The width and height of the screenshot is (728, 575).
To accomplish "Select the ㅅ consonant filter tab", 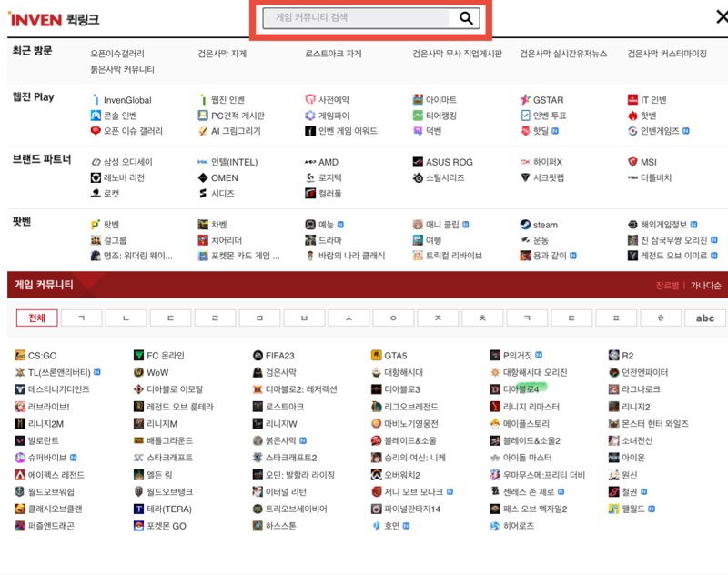I will [x=349, y=318].
